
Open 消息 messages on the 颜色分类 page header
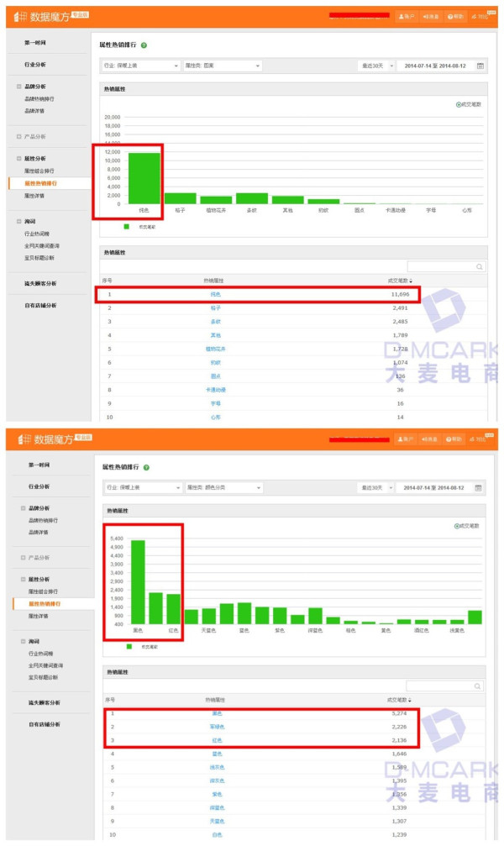pos(431,439)
